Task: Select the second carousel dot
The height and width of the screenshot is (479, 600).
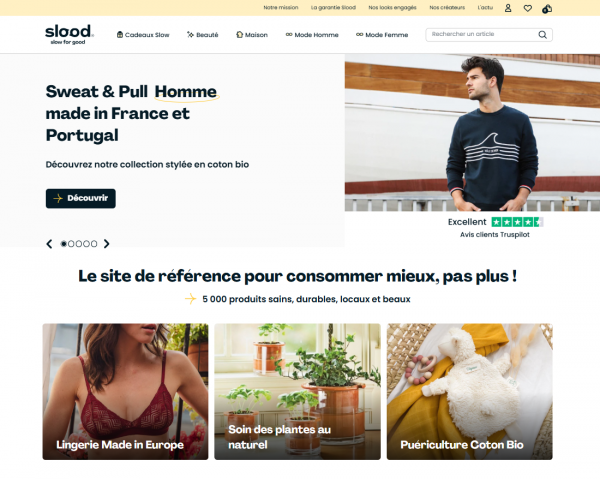Action: tap(71, 244)
